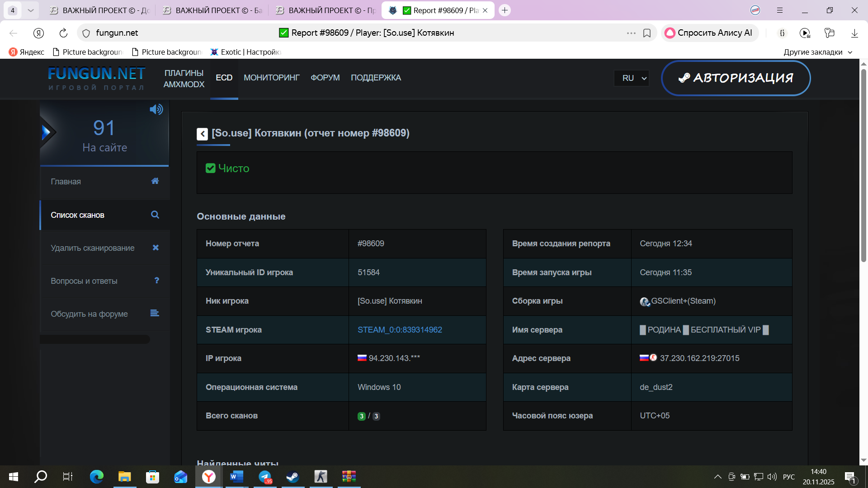Open Главная via home icon
The width and height of the screenshot is (868, 488).
[155, 181]
